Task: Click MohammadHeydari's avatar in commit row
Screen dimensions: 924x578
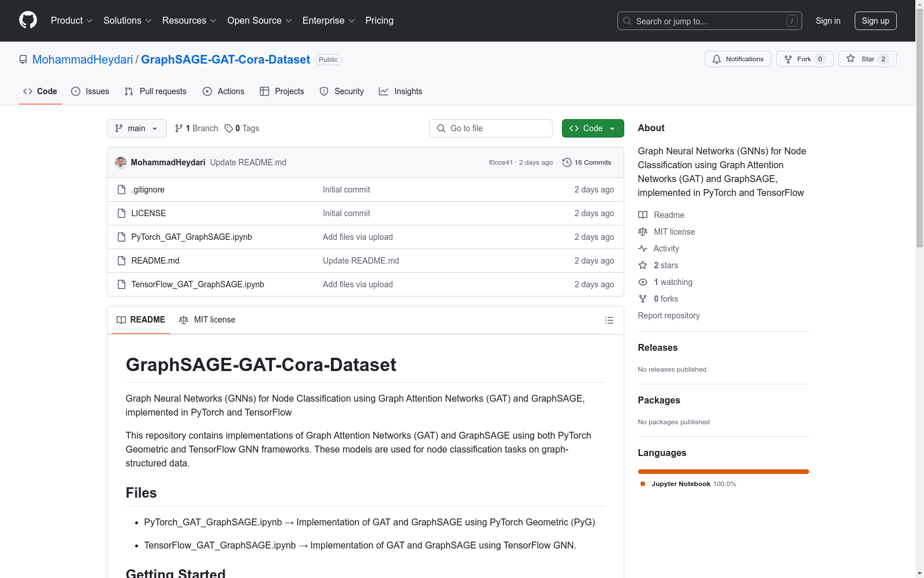Action: [121, 162]
